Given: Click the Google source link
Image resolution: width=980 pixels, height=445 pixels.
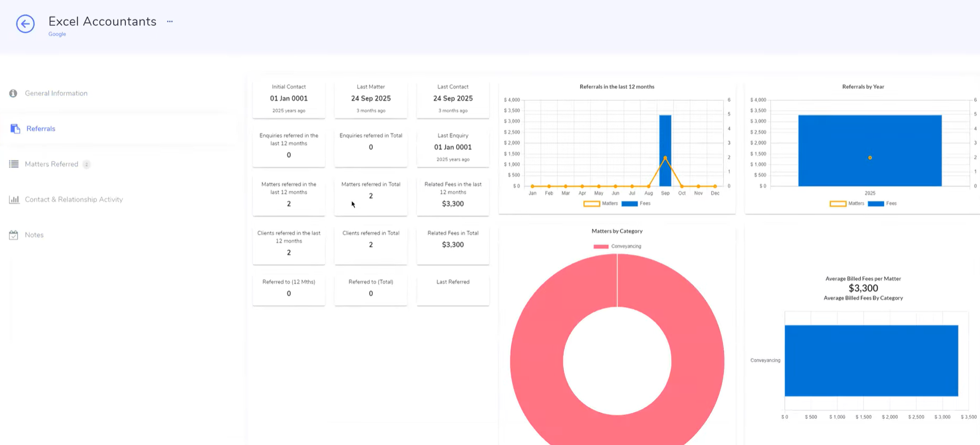Looking at the screenshot, I should (57, 34).
